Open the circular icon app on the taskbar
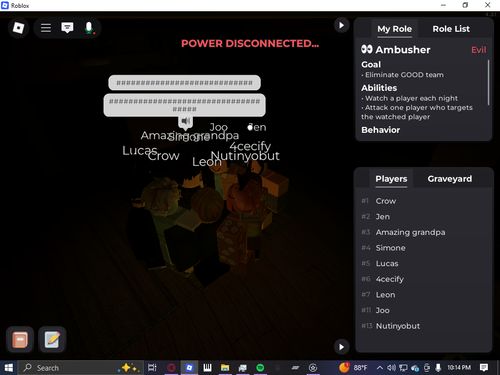This screenshot has height=375, width=500. tap(313, 368)
